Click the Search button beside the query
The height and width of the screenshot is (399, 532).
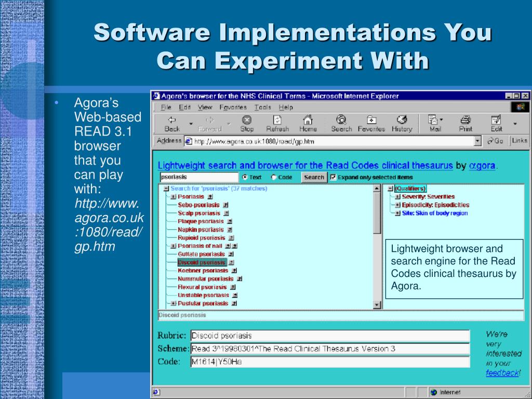pyautogui.click(x=314, y=177)
